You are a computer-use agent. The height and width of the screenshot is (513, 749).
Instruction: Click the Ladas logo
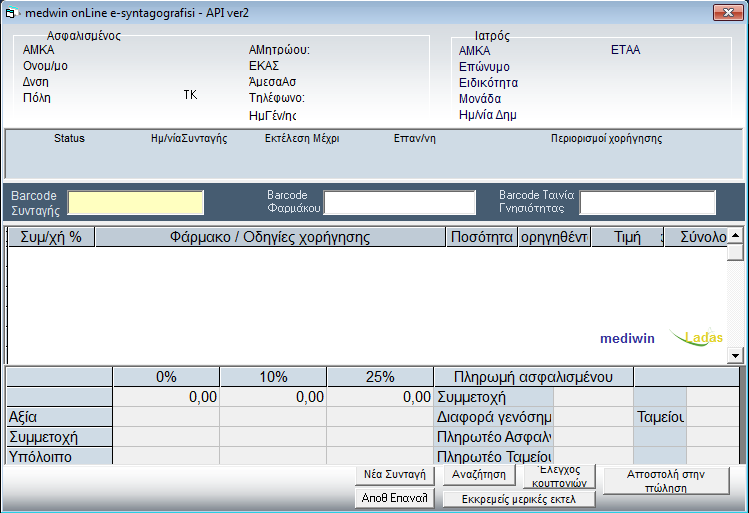pyautogui.click(x=697, y=337)
